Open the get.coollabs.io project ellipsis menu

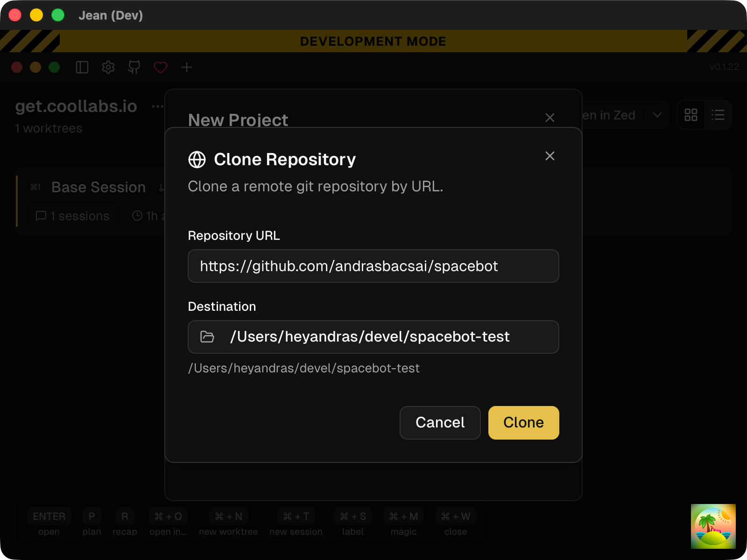[x=157, y=106]
